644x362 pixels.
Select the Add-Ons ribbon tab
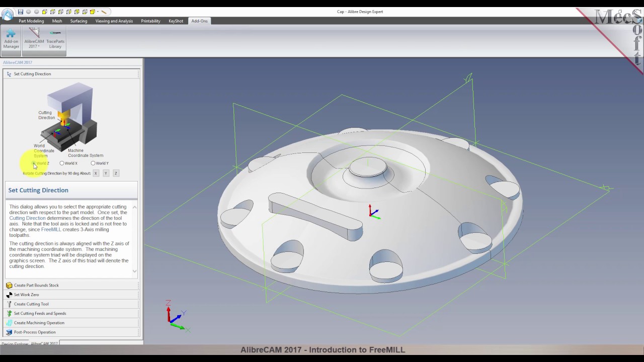click(199, 21)
